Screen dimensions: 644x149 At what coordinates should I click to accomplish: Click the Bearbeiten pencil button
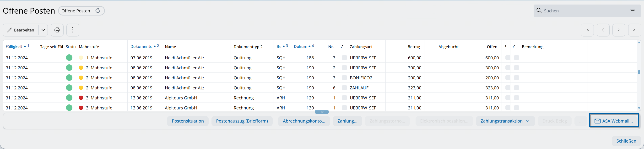coord(21,30)
